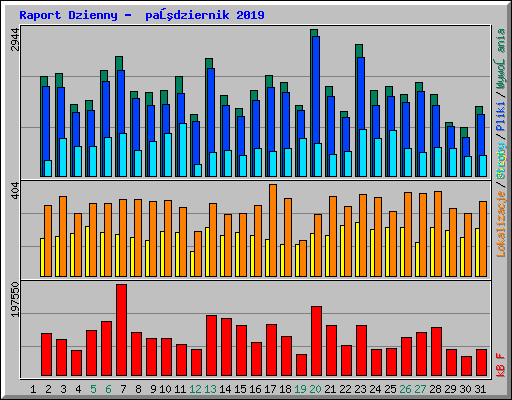
Task: Click the red KB F legend text
Action: click(501, 365)
